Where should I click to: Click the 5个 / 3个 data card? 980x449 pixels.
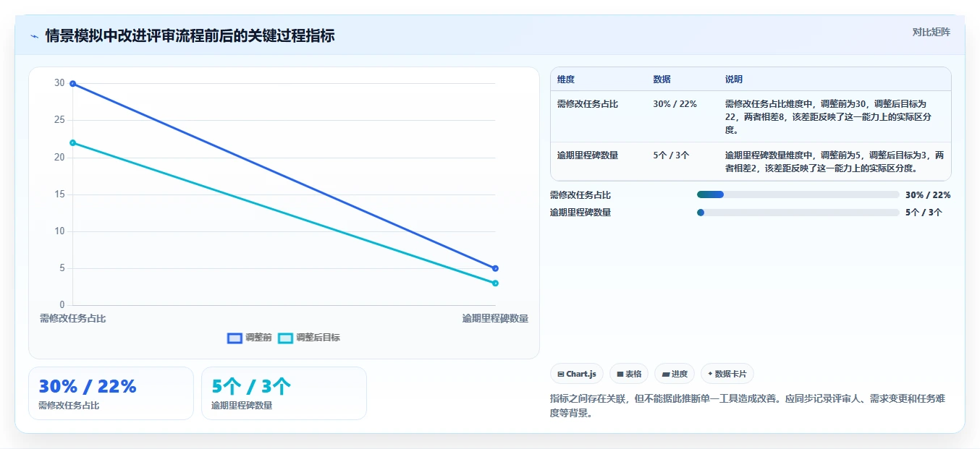tap(284, 393)
